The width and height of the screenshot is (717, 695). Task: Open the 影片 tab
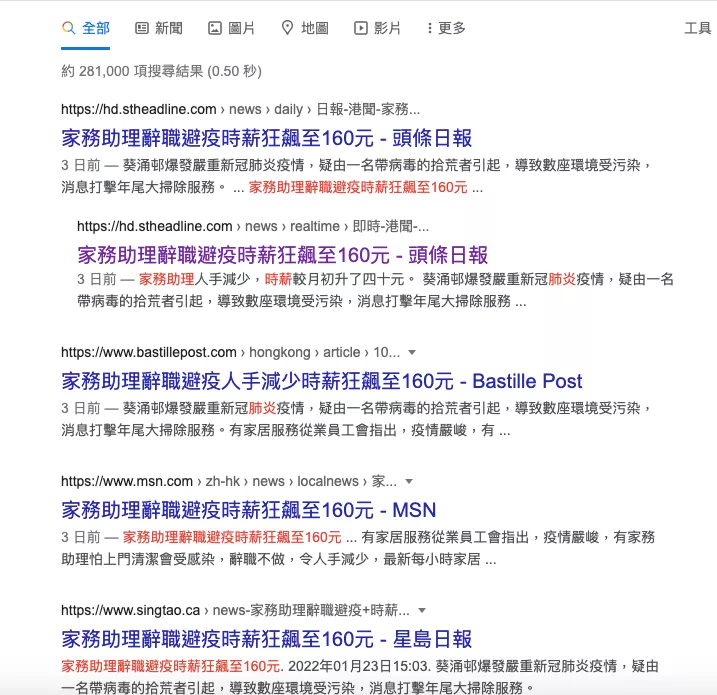tap(377, 28)
